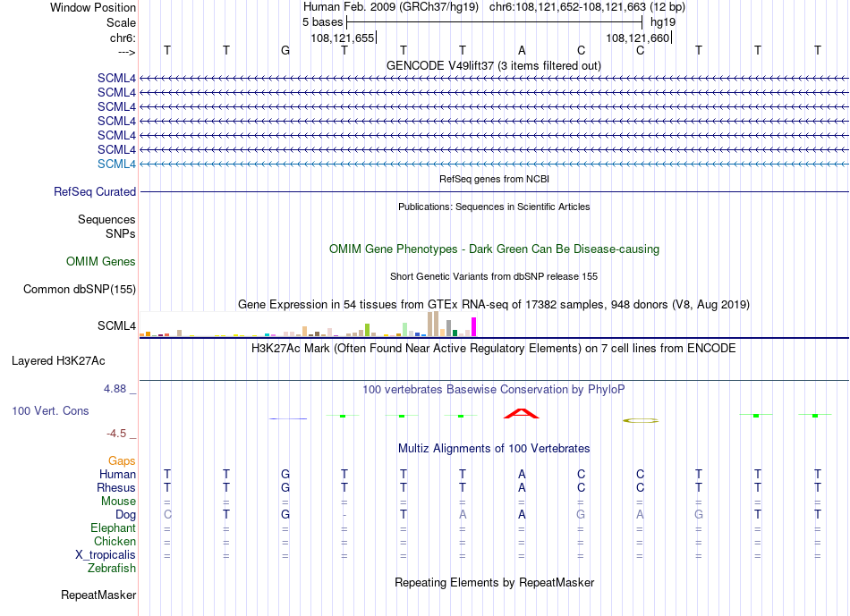
Task: Click the bright green bar in the GTEx chart
Action: pos(367,330)
